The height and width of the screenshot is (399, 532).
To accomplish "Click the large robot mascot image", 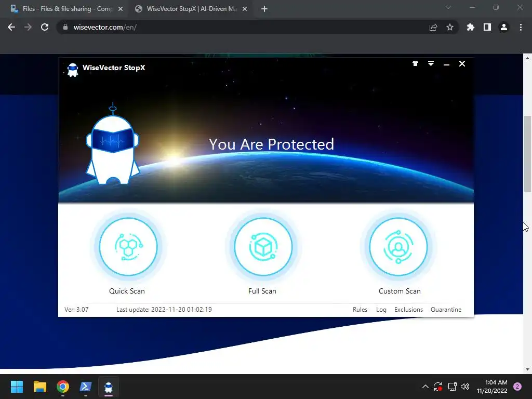I will 113,144.
